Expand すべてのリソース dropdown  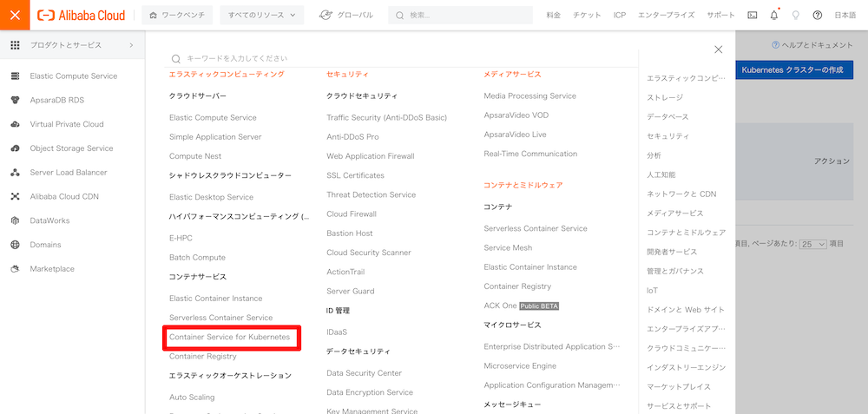262,16
